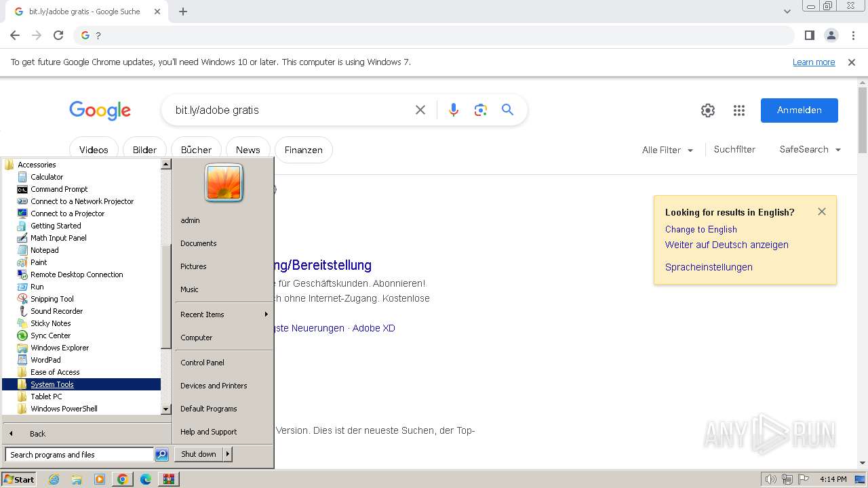
Task: Clear the Google search box
Action: (420, 110)
